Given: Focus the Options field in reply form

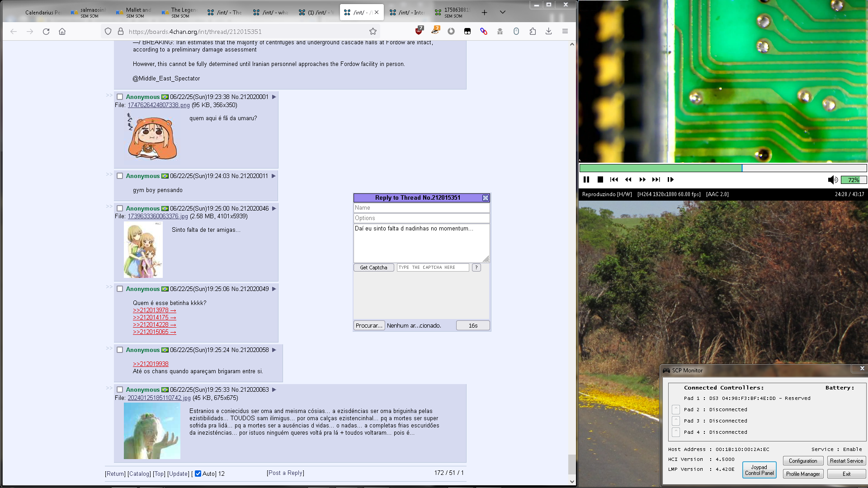Looking at the screenshot, I should [x=421, y=218].
